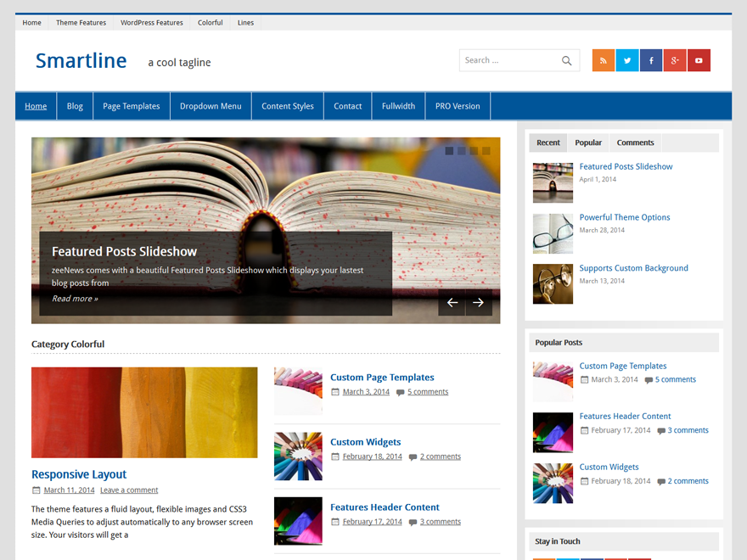Click the open book thumbnail in Recent tab
Viewport: 747px width, 560px height.
(x=553, y=183)
